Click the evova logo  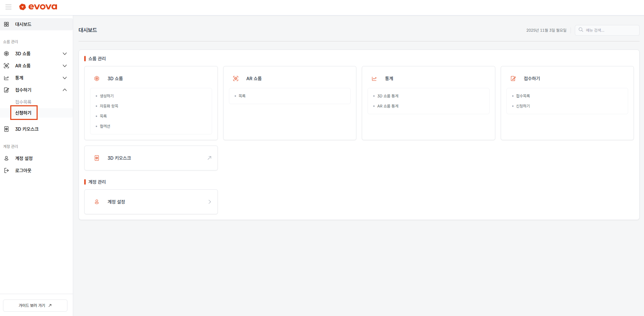coord(38,7)
